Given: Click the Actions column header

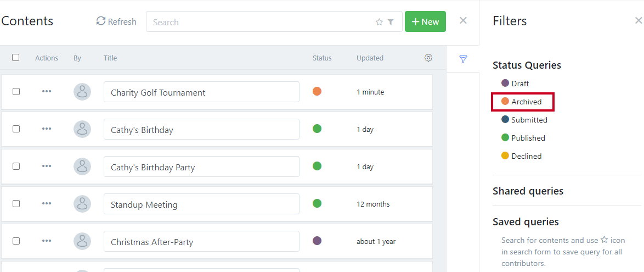Looking at the screenshot, I should pyautogui.click(x=47, y=58).
